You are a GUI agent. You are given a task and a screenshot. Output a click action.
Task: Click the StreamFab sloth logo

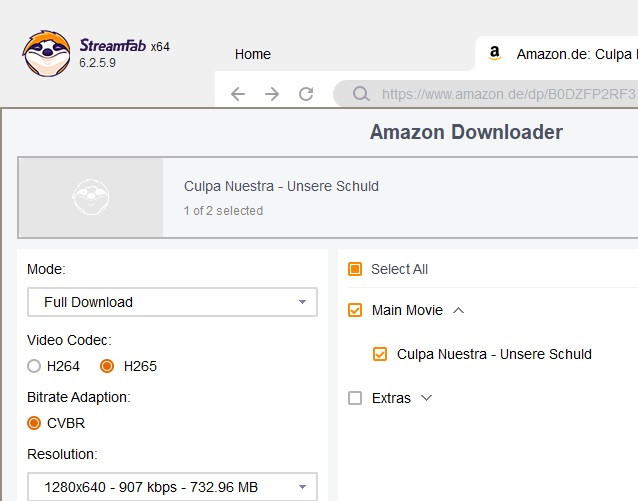(46, 53)
